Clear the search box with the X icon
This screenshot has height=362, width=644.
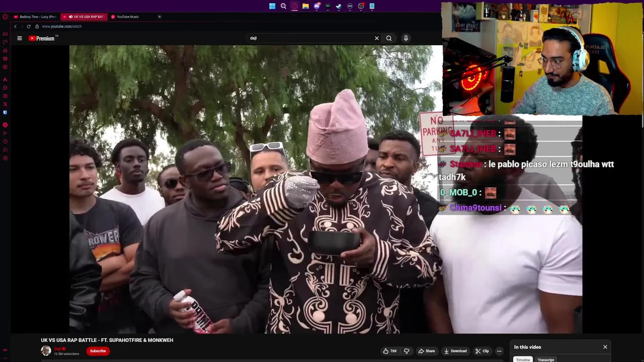tap(376, 38)
